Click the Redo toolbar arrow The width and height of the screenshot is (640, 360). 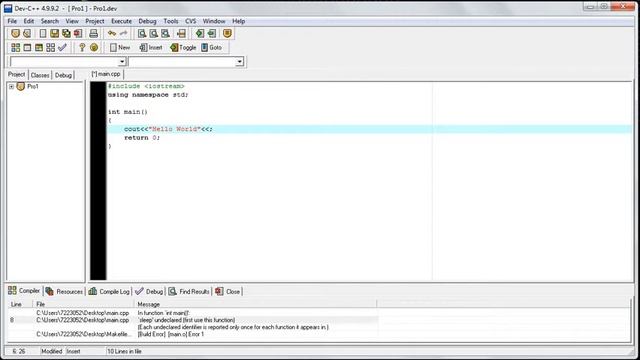pyautogui.click(x=123, y=33)
